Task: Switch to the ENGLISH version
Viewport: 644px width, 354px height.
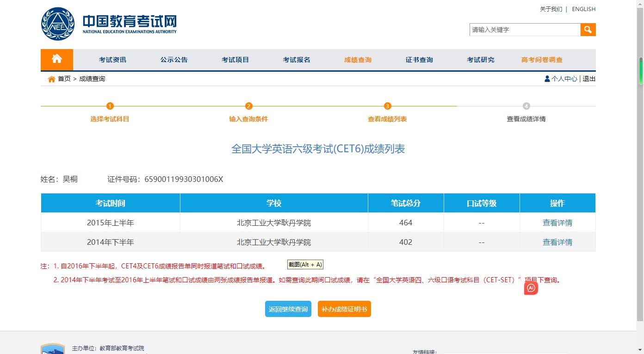Action: pyautogui.click(x=584, y=9)
